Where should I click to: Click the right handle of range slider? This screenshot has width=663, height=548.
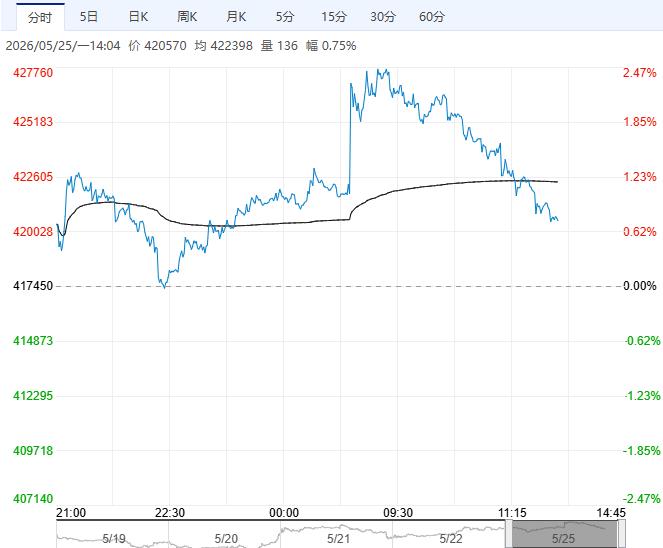point(622,534)
